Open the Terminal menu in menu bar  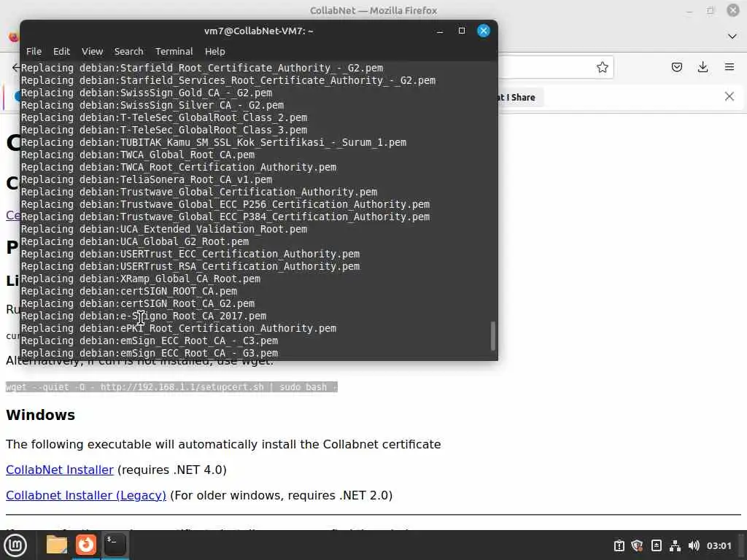click(174, 52)
